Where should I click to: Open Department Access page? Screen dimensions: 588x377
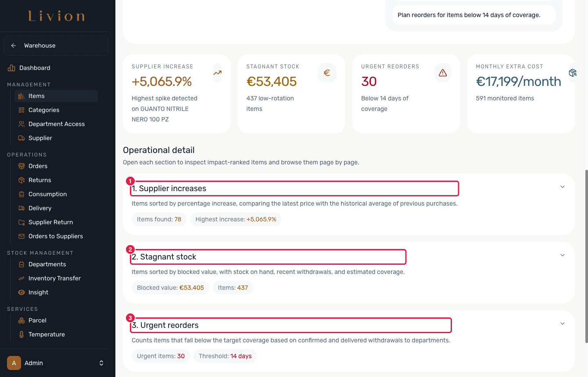[x=56, y=124]
